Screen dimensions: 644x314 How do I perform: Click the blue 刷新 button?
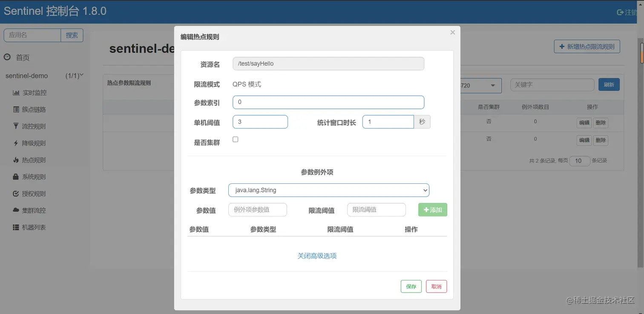click(x=609, y=85)
